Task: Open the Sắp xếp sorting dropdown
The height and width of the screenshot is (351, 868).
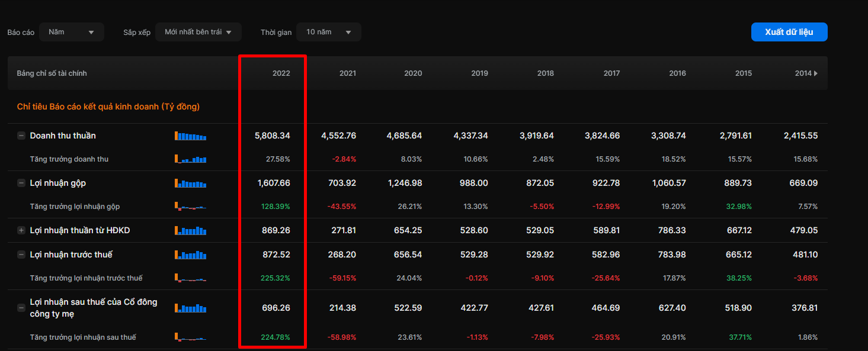Action: pyautogui.click(x=198, y=32)
